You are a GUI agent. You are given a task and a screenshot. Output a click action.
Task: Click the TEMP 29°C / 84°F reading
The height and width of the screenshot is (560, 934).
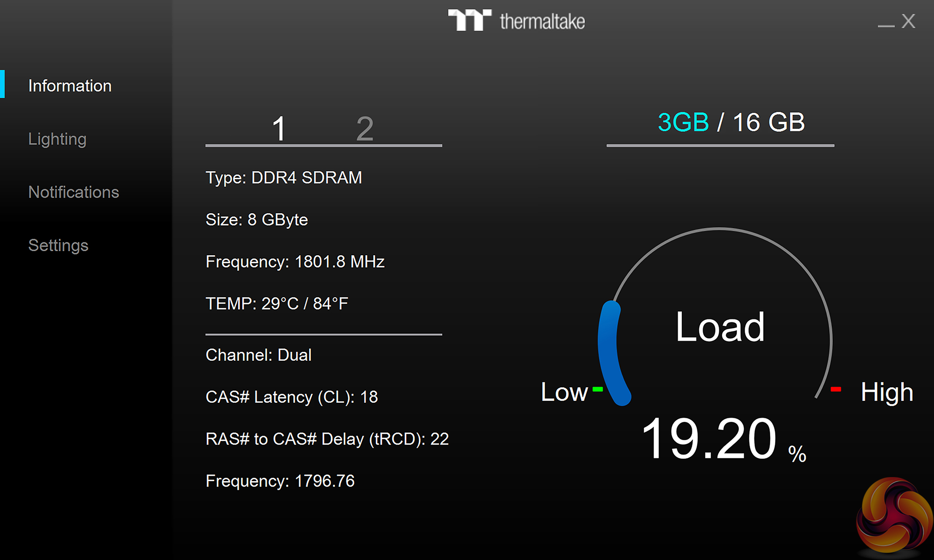277,303
